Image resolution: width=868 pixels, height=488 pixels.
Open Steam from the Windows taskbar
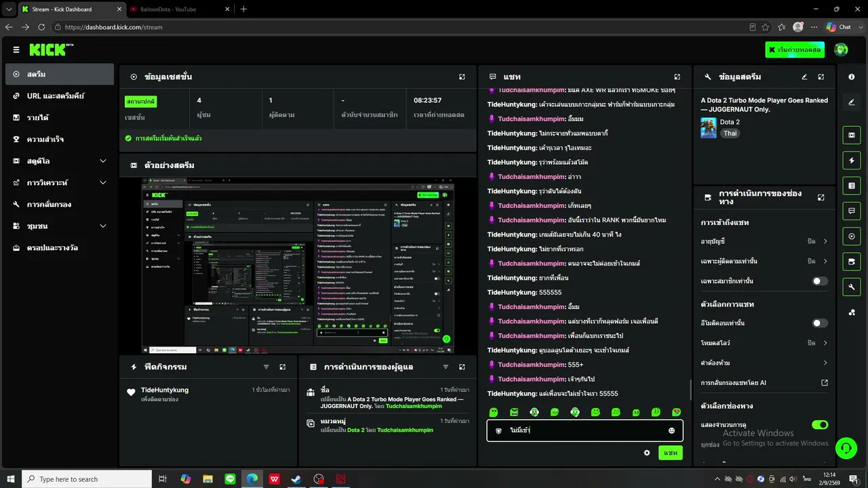296,479
